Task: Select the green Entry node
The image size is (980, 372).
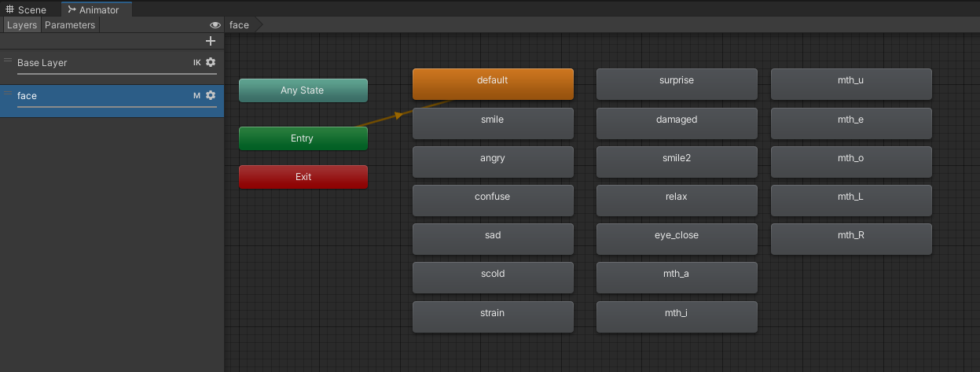Action: coord(303,138)
